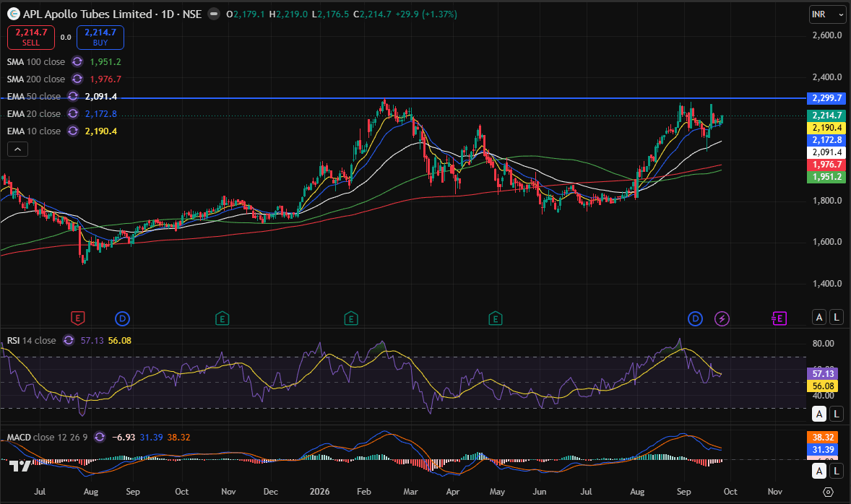Open the green earnings marker near November

222,318
